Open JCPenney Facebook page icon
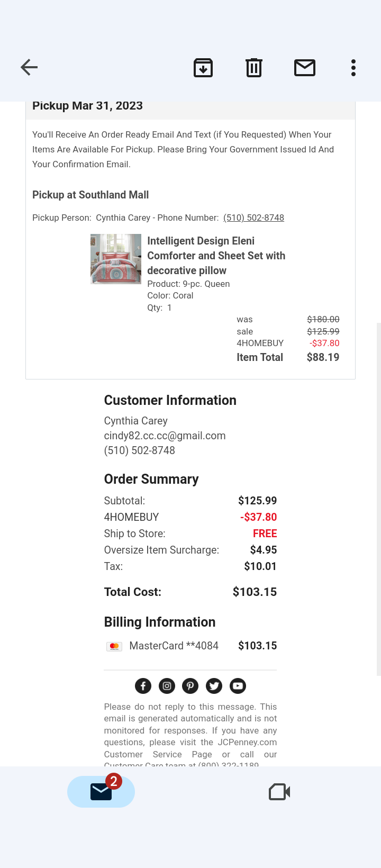The width and height of the screenshot is (381, 868). [143, 686]
